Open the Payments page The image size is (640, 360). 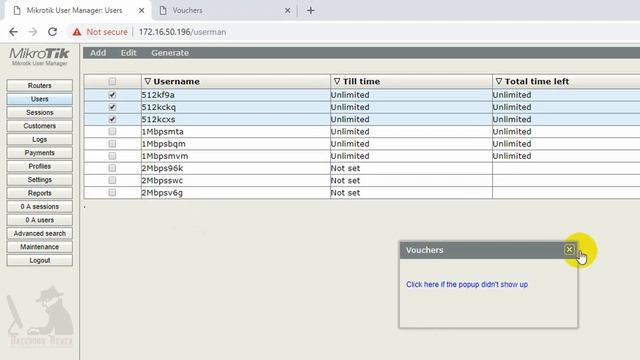click(x=40, y=153)
